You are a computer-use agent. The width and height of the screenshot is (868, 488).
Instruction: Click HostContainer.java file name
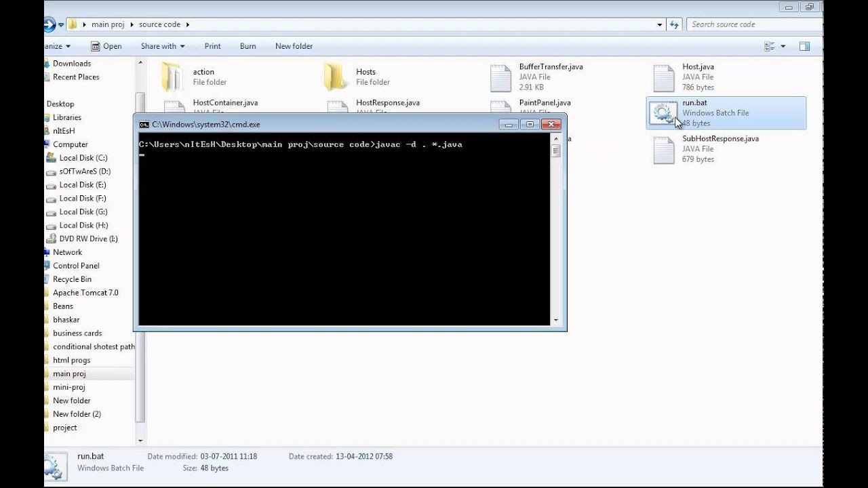[x=225, y=103]
